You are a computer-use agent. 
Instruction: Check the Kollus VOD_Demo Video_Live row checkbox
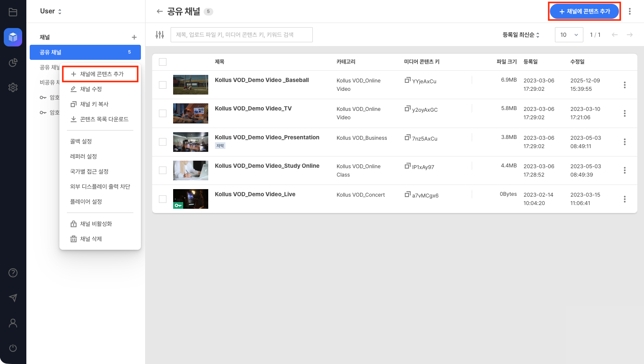click(x=163, y=199)
